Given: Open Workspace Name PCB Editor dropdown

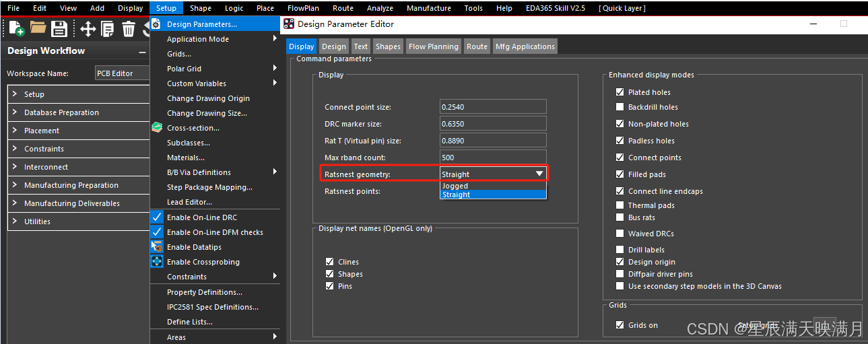Looking at the screenshot, I should pos(122,73).
